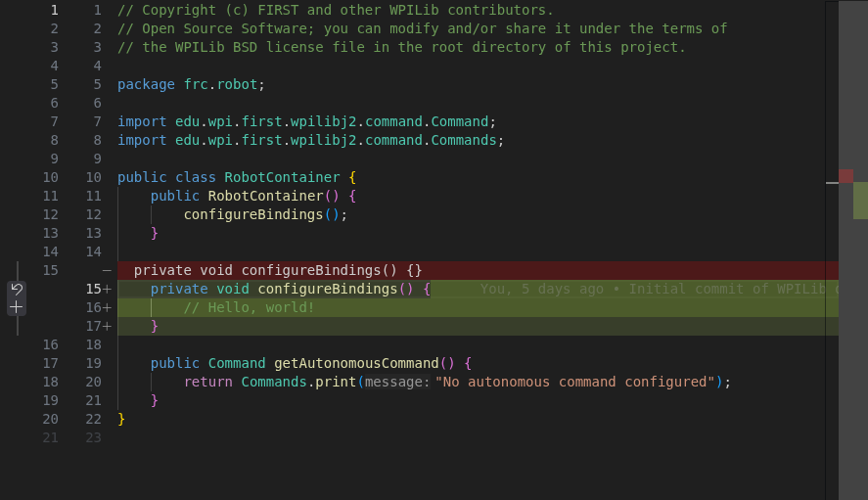
Task: Click line number 21 in the original column
Action: pyautogui.click(x=50, y=437)
